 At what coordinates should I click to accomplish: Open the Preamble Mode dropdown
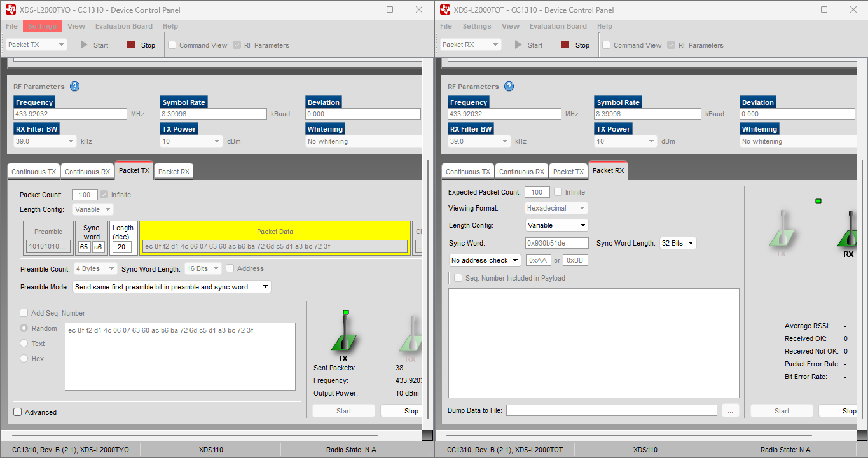[172, 287]
